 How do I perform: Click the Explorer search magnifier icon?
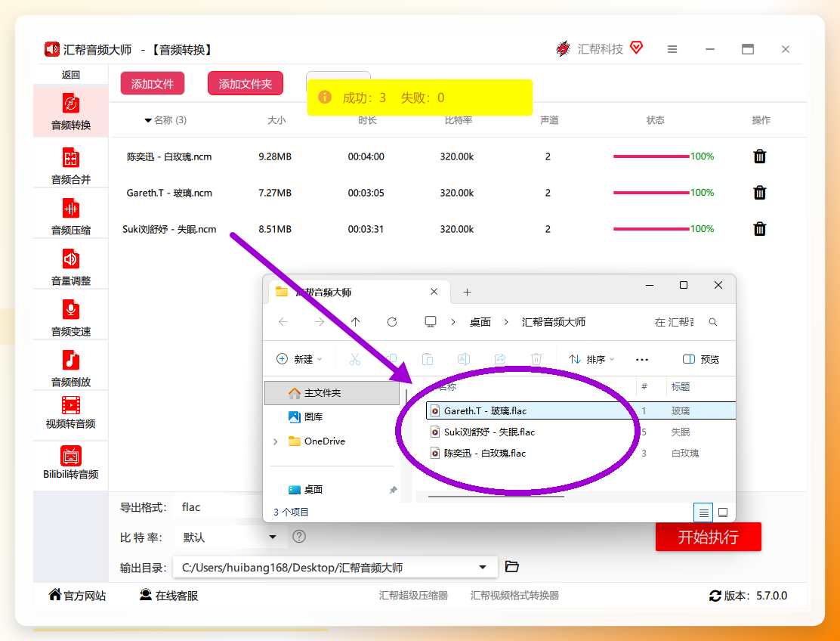click(x=713, y=322)
